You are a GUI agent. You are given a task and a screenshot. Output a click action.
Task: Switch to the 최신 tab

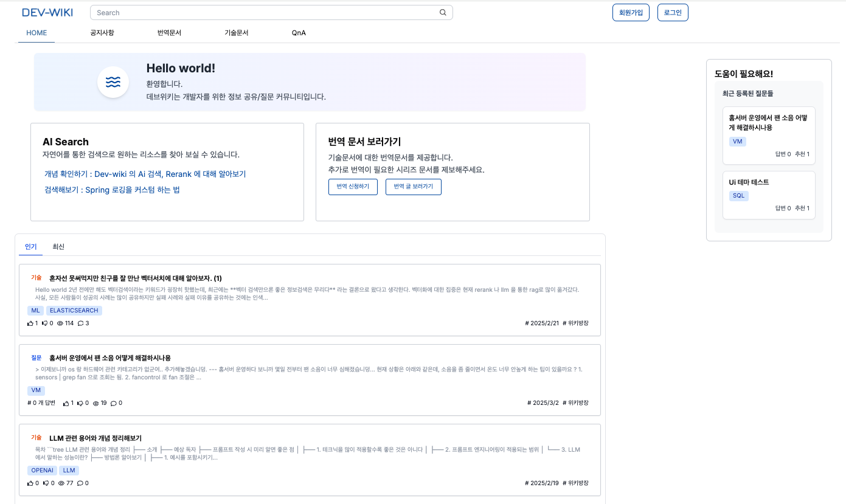coord(58,247)
